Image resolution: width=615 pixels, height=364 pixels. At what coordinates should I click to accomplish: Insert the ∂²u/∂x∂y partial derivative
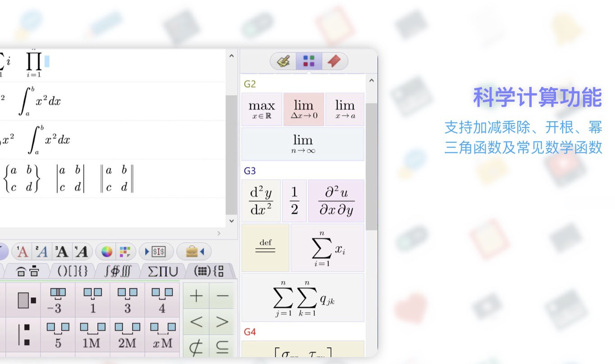pos(336,201)
